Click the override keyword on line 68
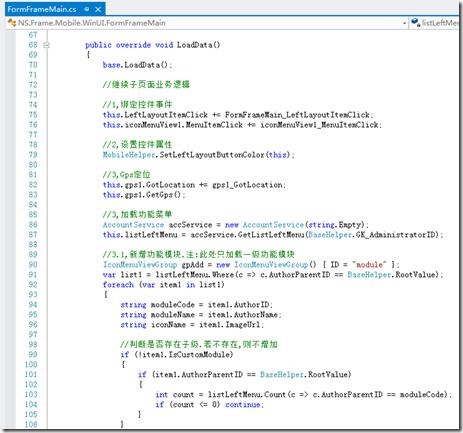463x433 pixels. click(x=133, y=45)
